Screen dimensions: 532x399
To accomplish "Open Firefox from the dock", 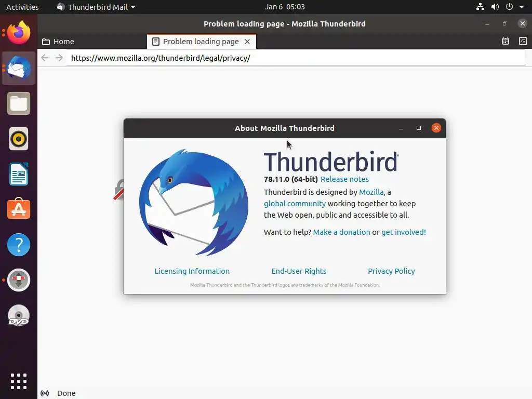I will [19, 33].
